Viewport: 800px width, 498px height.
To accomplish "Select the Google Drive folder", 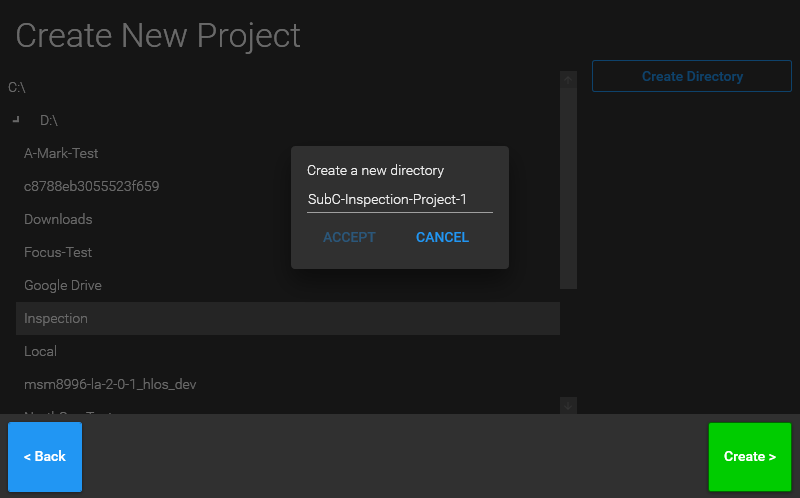I will (63, 285).
